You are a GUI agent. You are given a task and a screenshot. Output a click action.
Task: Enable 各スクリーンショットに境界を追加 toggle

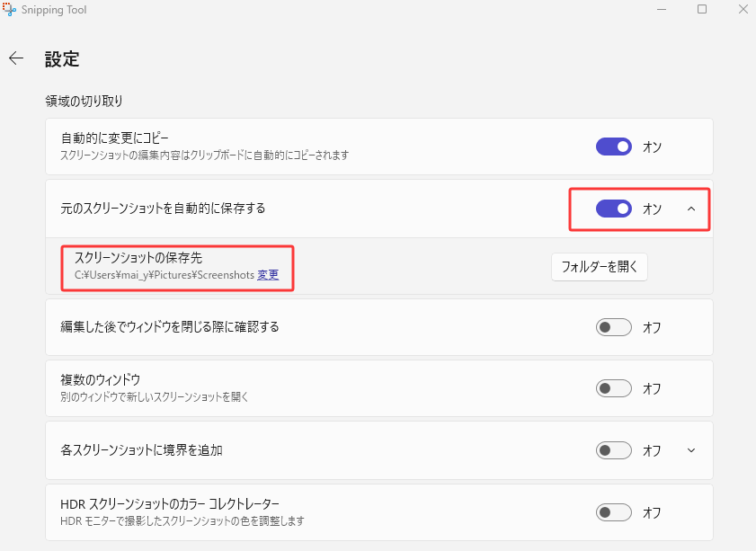click(614, 449)
